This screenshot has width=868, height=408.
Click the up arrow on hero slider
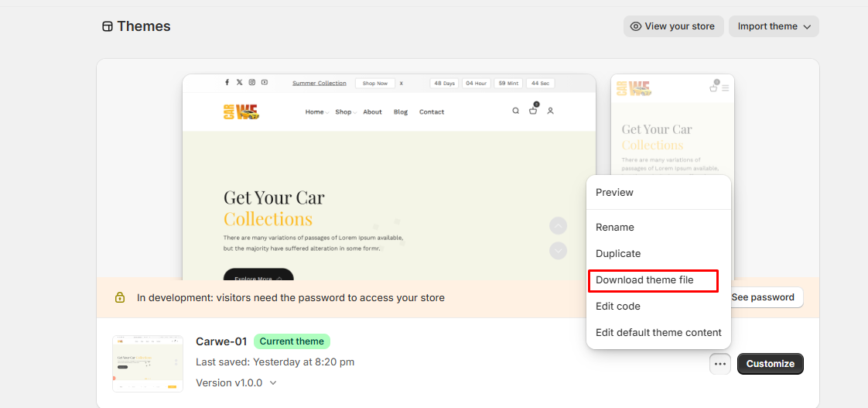click(x=558, y=226)
